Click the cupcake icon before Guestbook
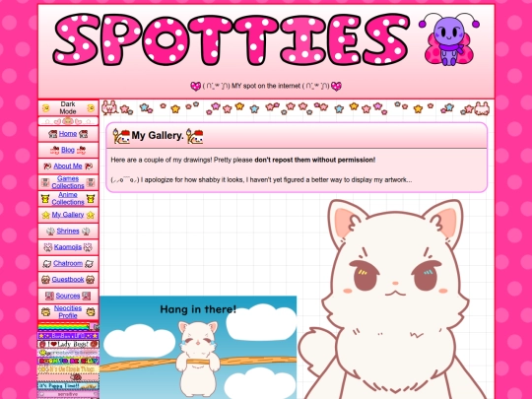Screen dimensions: 532x399 [45, 280]
